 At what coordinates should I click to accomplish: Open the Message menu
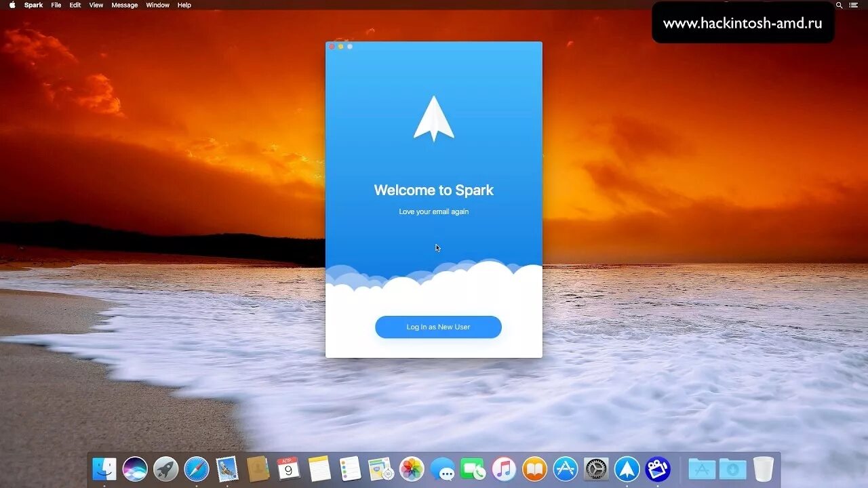(125, 5)
